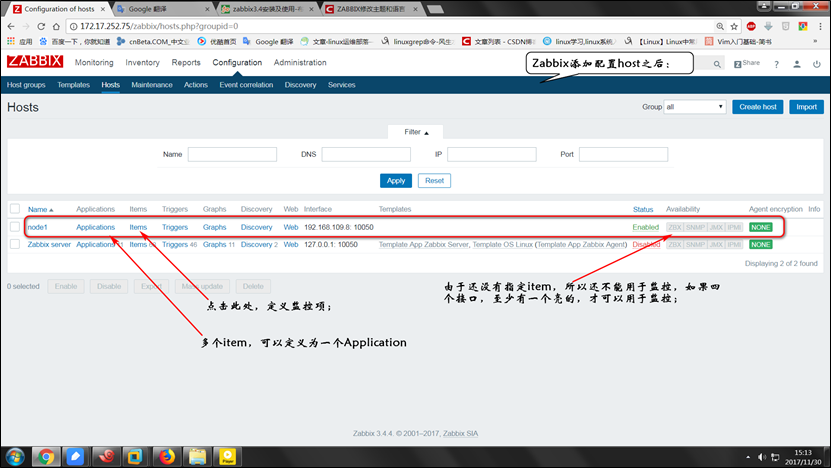Click the AdBlock extension icon
The height and width of the screenshot is (468, 831).
coord(751,26)
